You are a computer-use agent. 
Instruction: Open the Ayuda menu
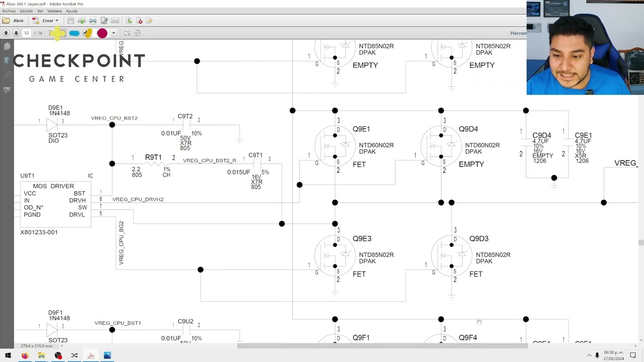click(x=71, y=11)
